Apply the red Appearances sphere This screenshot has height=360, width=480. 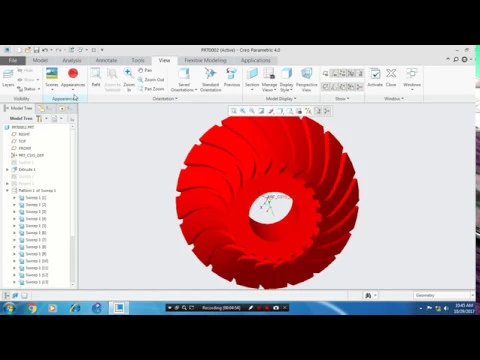73,73
